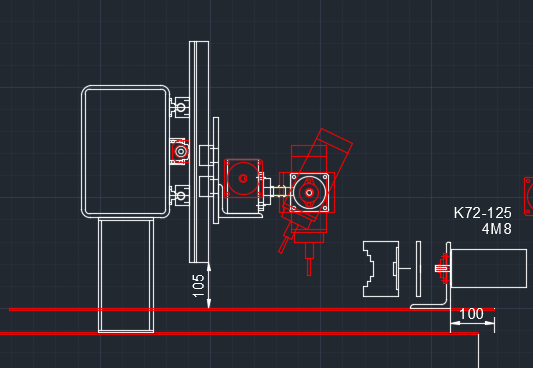
Task: Click the red-circled middle bearing block
Action: pyautogui.click(x=180, y=152)
